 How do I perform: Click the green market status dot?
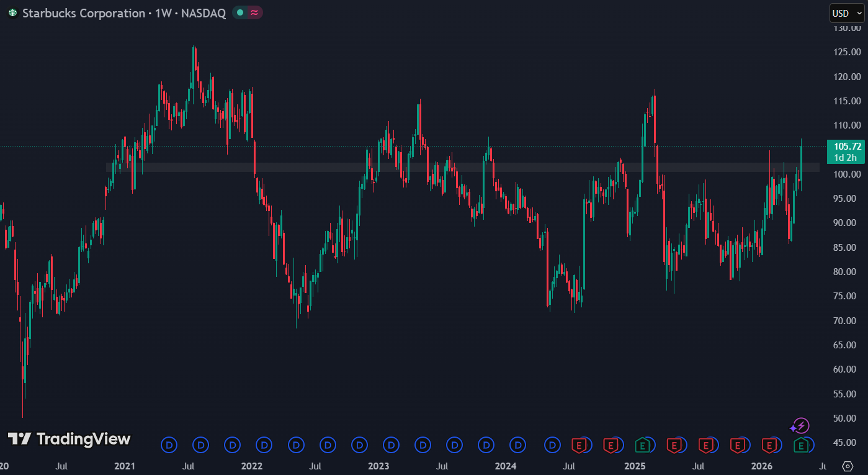[x=240, y=12]
